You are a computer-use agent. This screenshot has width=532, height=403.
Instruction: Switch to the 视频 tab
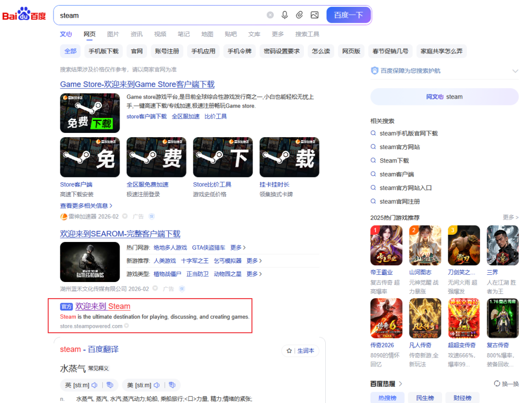(160, 34)
